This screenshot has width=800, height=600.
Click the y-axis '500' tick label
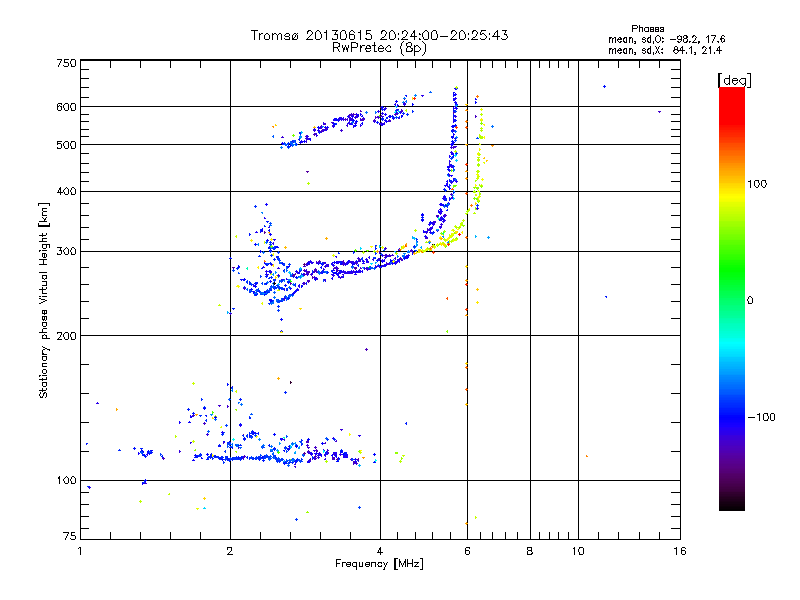pyautogui.click(x=66, y=145)
